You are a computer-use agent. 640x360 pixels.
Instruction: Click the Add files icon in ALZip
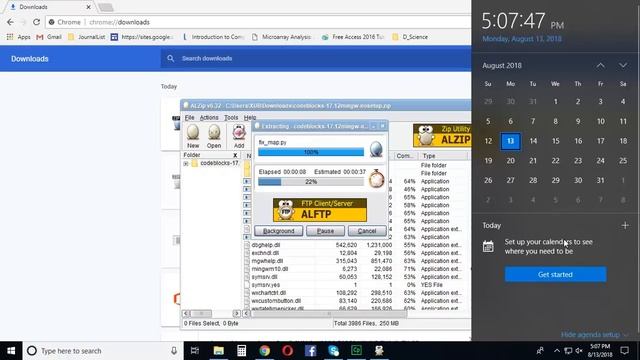(x=239, y=136)
